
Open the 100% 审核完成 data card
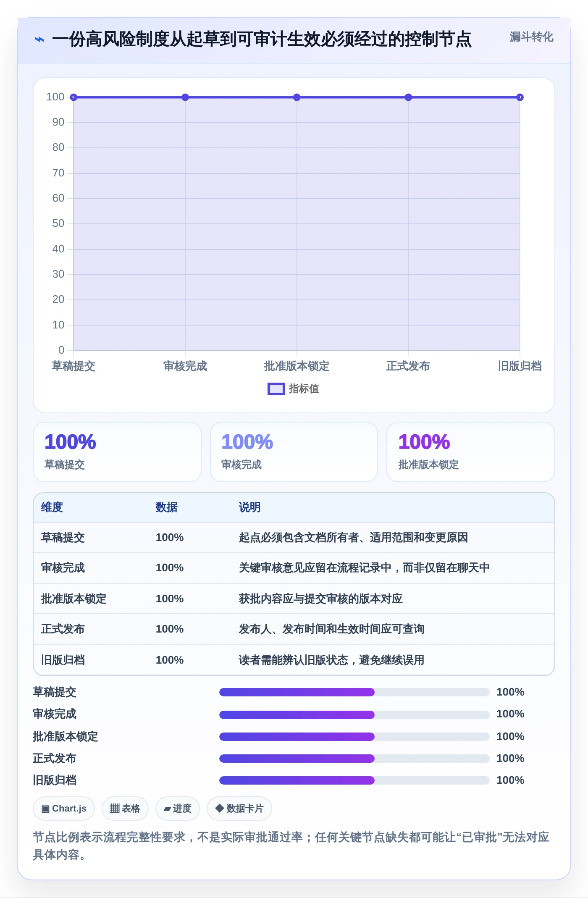(x=294, y=452)
